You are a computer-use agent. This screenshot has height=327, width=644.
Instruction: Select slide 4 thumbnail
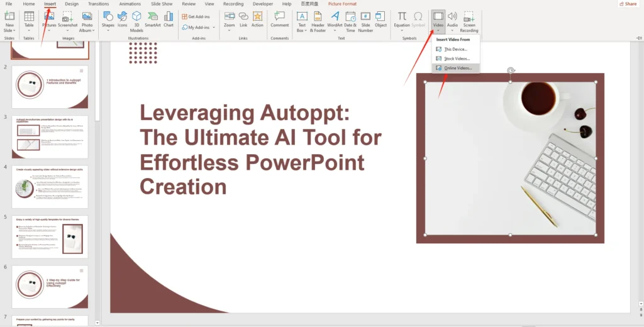(x=50, y=187)
